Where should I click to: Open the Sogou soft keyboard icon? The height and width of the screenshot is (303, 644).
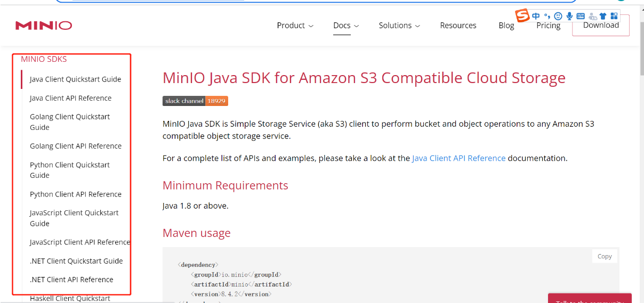[581, 16]
